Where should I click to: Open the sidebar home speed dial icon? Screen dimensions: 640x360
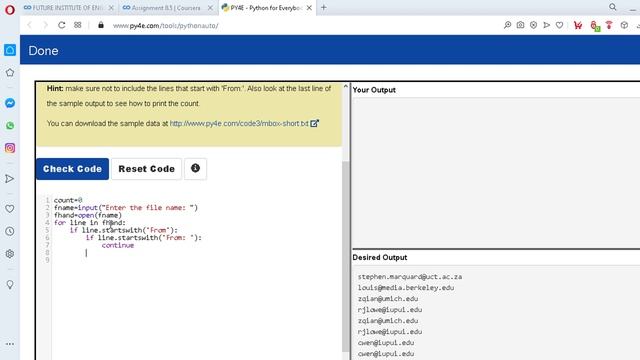pos(10,50)
